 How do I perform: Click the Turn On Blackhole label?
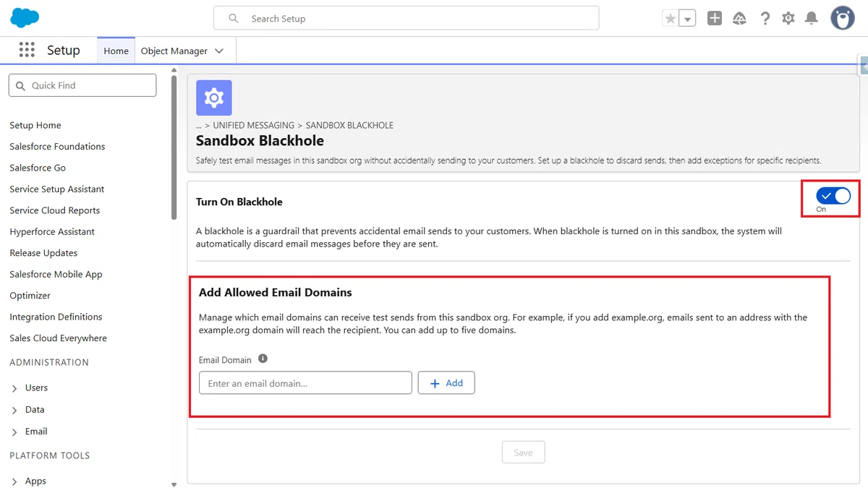239,202
